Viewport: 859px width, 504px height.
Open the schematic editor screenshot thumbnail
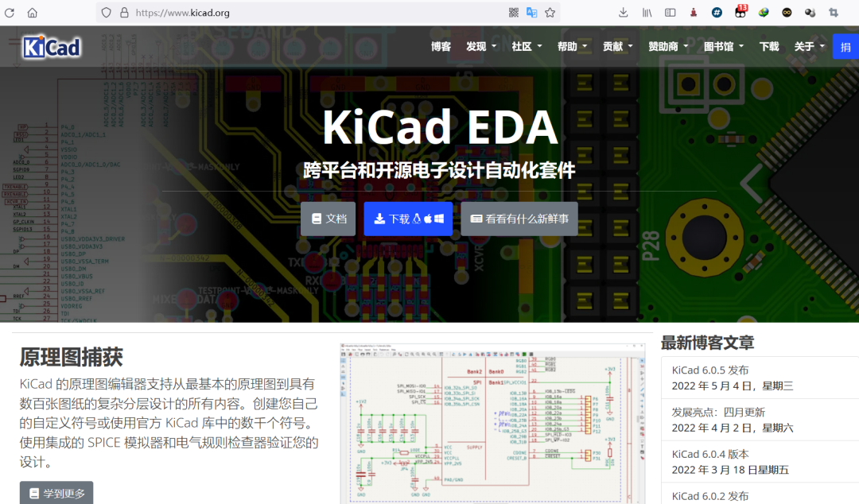[492, 423]
